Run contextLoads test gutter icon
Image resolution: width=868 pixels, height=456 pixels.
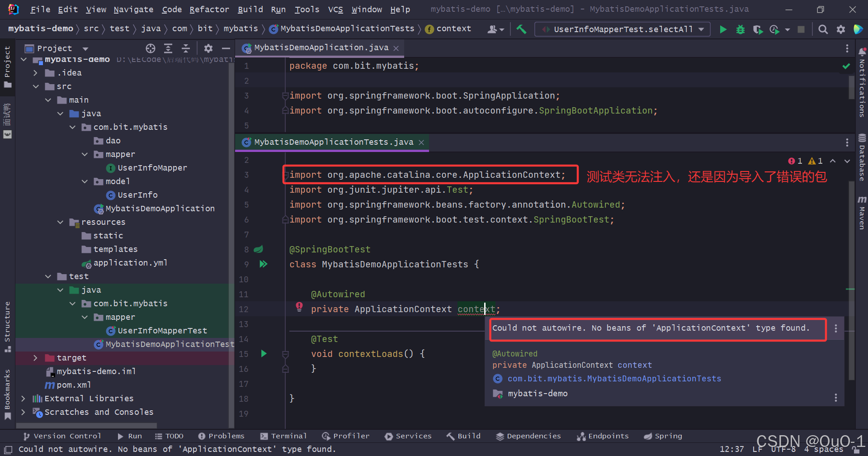point(264,353)
